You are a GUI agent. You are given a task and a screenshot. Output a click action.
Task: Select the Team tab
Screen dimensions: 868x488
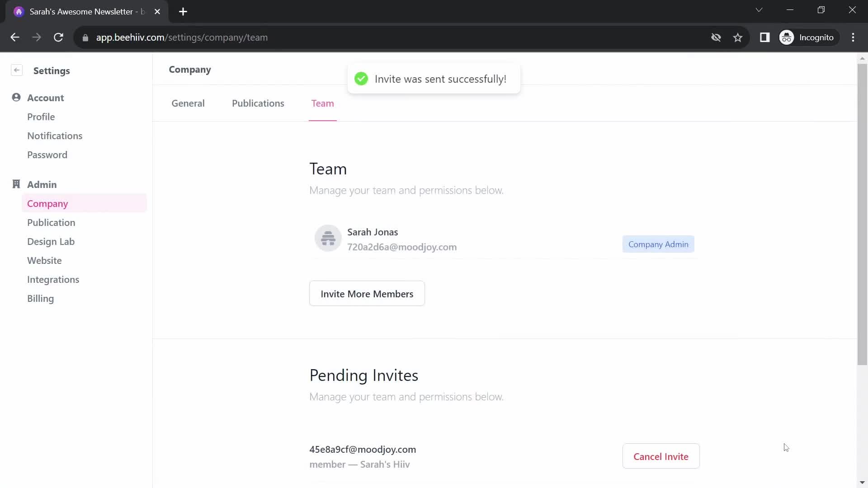coord(322,103)
